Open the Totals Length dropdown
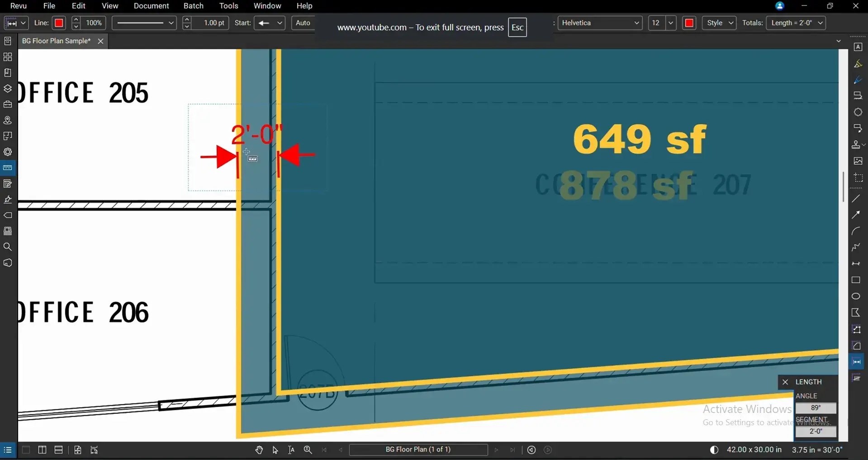The width and height of the screenshot is (868, 460). 796,23
